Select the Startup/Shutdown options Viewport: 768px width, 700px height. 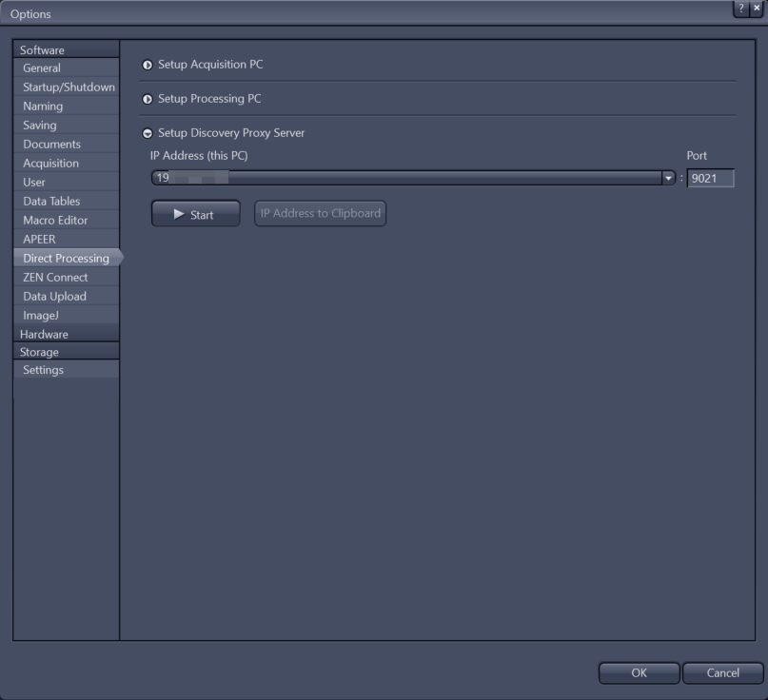[x=64, y=87]
